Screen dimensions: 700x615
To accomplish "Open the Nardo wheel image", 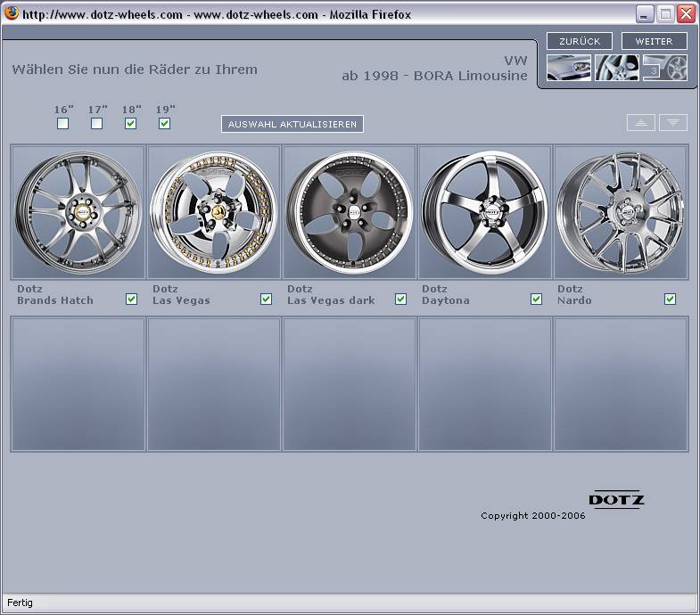I will [x=621, y=212].
